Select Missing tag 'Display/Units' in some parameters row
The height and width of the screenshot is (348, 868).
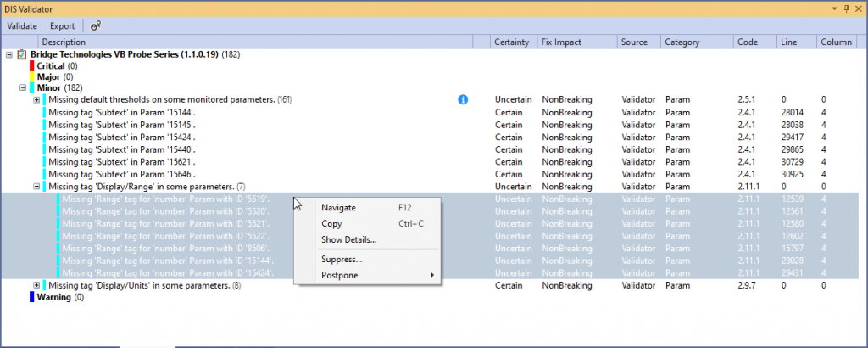430,285
